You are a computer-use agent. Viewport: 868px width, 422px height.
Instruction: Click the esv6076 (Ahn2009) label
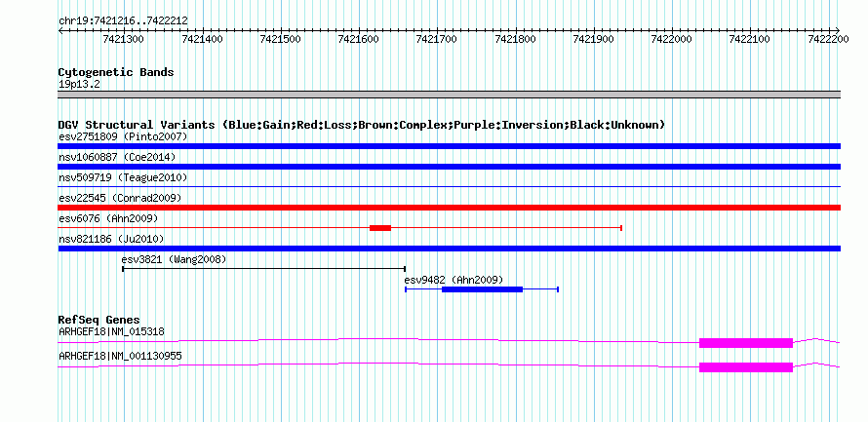tap(108, 218)
